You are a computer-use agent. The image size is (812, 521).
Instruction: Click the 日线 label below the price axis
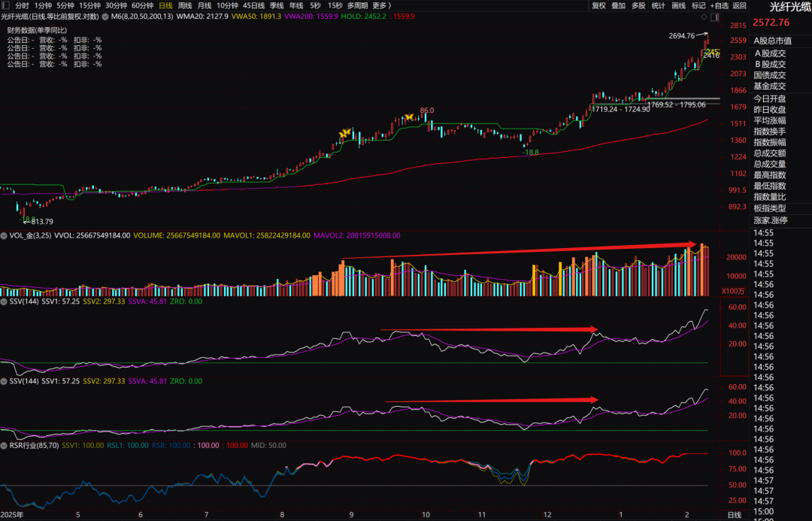coord(735,515)
